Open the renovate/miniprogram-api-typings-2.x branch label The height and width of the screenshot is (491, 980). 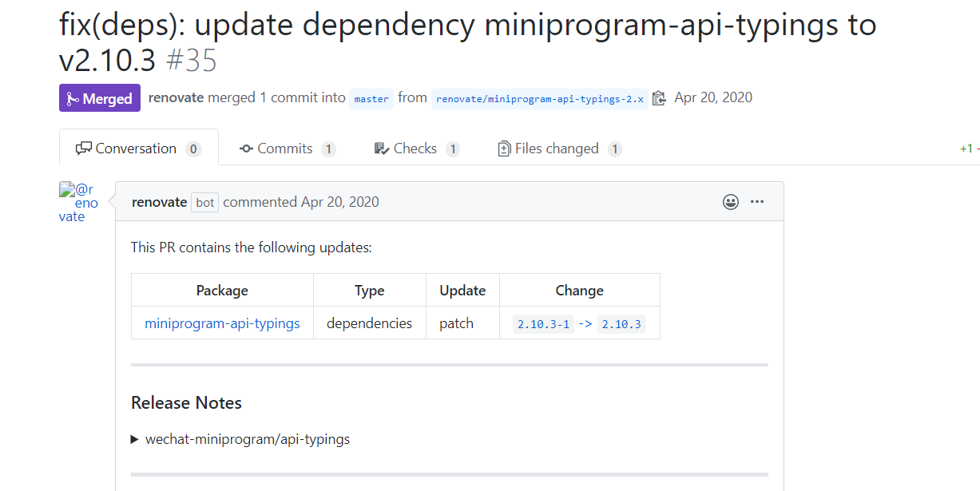(540, 98)
